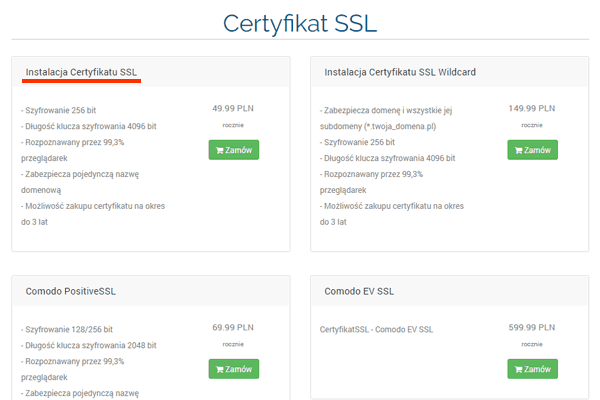Click Zamów button for Instalacja Certyfikatu SSL

[234, 150]
